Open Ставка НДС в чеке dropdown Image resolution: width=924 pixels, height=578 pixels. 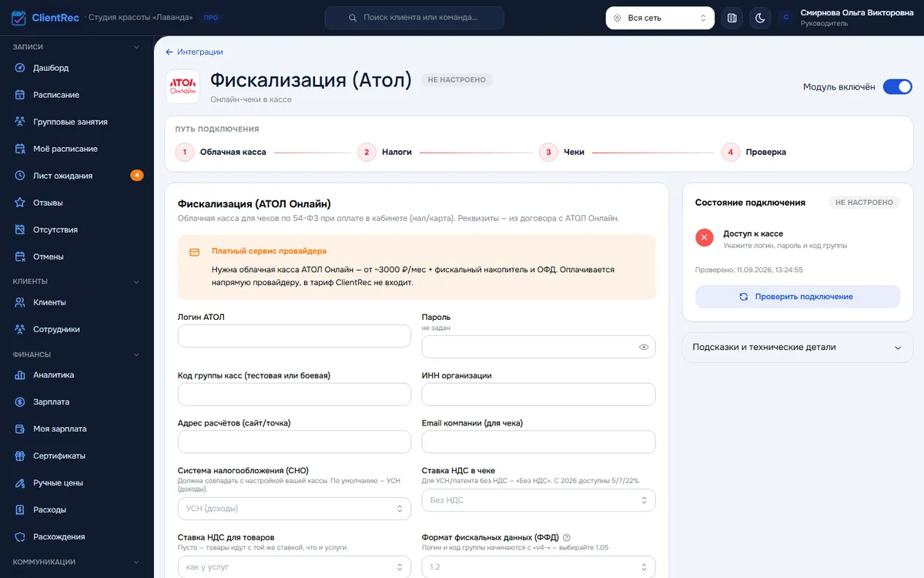[x=538, y=500]
